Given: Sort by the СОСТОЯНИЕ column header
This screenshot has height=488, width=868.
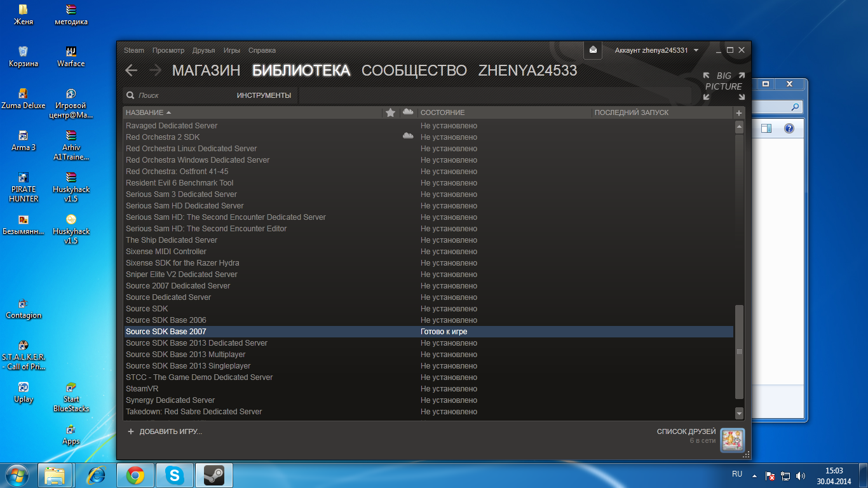Looking at the screenshot, I should pos(505,112).
